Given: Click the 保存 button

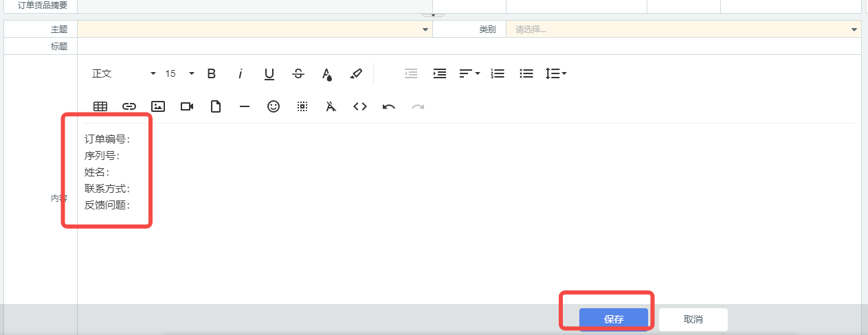Looking at the screenshot, I should [x=614, y=319].
